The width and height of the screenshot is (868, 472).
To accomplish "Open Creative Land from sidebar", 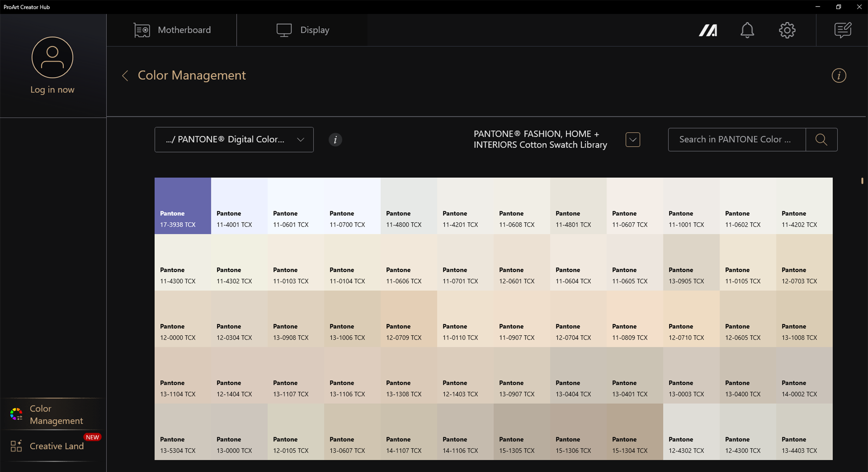I will [x=56, y=446].
